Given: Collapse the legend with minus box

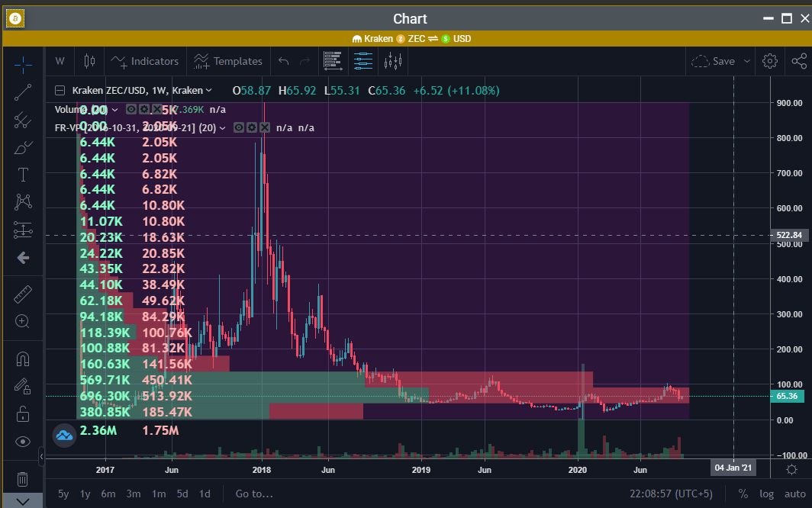Looking at the screenshot, I should pyautogui.click(x=60, y=91).
